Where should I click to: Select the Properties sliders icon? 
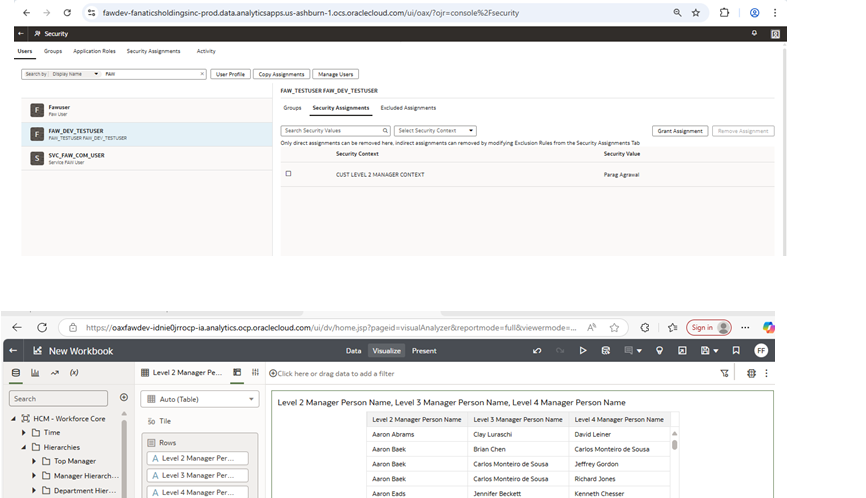point(255,372)
